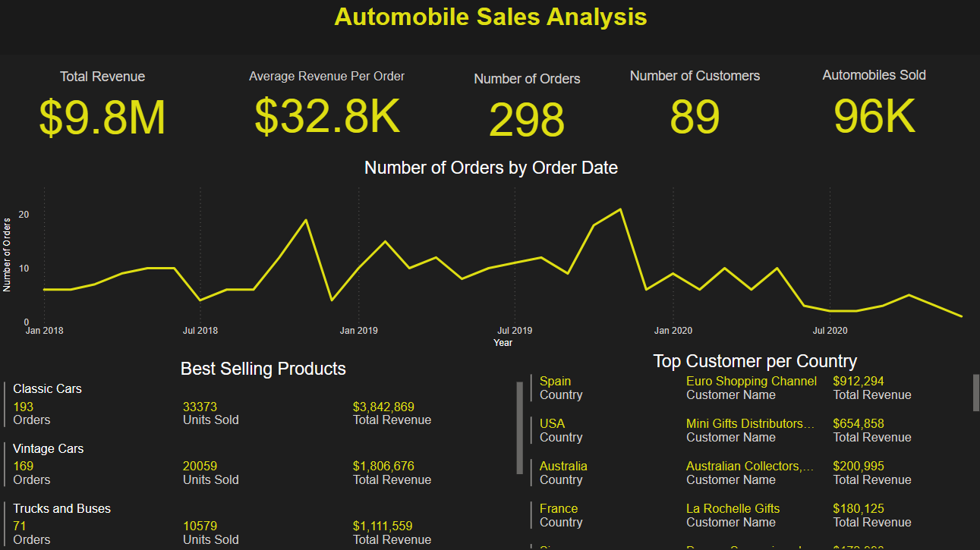980x550 pixels.
Task: Click the Jan 2020 axis label
Action: [673, 331]
